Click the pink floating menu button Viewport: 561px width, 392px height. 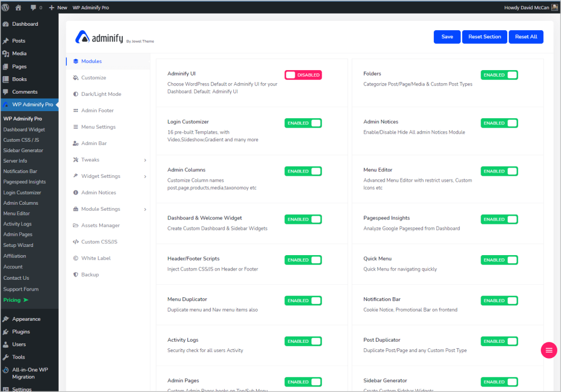pos(548,350)
